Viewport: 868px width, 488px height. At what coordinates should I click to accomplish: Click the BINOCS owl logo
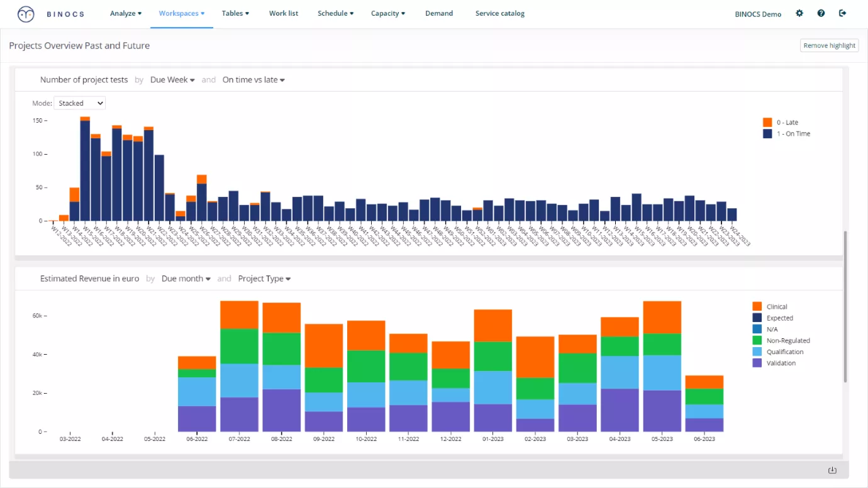pos(26,14)
